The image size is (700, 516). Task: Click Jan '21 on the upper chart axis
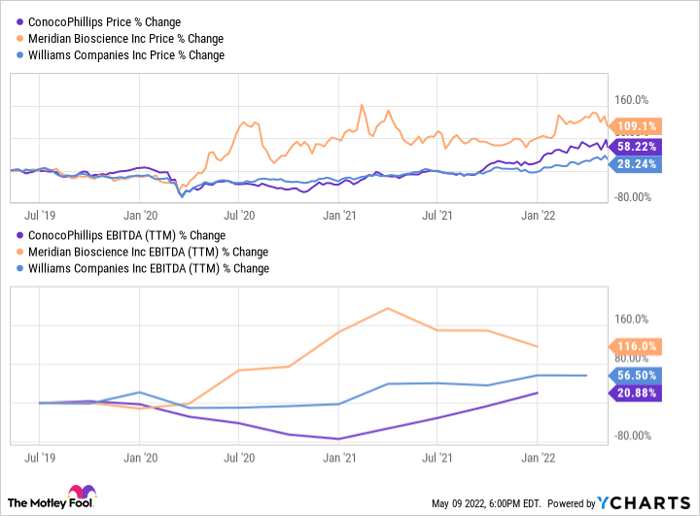[x=342, y=213]
